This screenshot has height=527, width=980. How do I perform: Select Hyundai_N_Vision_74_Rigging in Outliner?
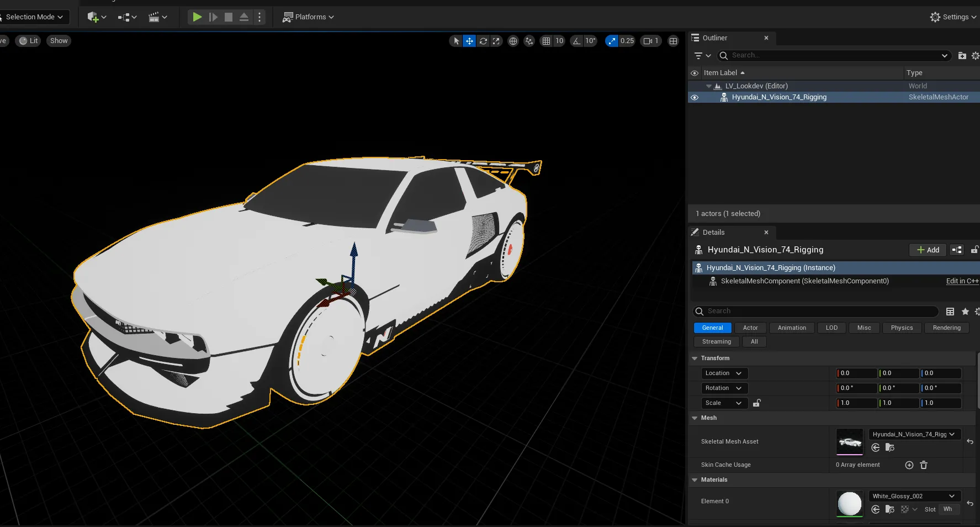[x=779, y=97]
